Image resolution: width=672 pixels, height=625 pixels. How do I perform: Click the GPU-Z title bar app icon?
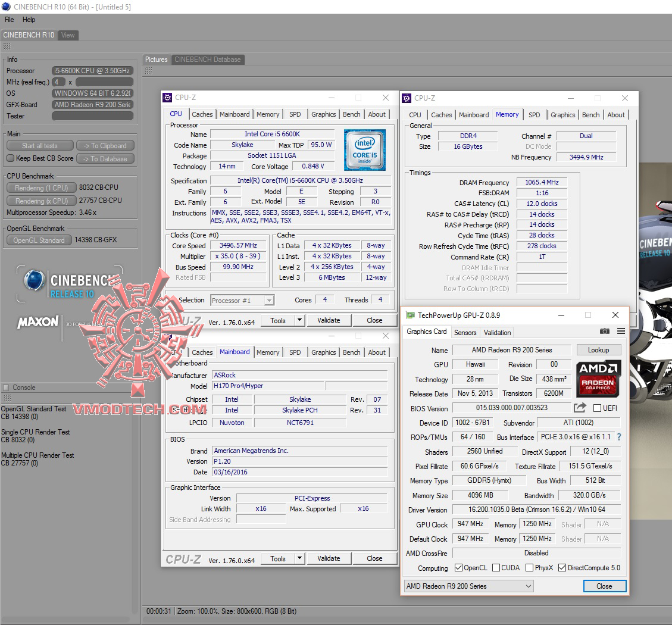click(x=410, y=315)
